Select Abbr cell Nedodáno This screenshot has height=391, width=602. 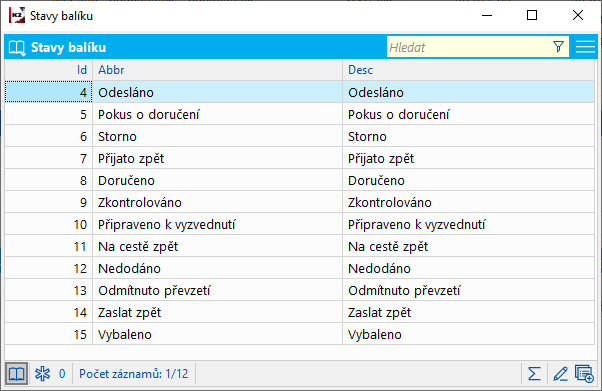pyautogui.click(x=217, y=268)
